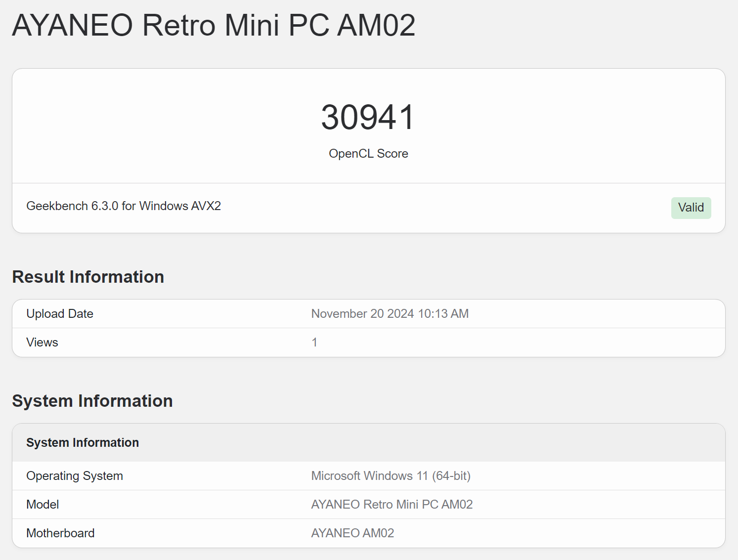Screen dimensions: 738x560
Task: Click the November 20 2024 upload date value
Action: tap(390, 314)
